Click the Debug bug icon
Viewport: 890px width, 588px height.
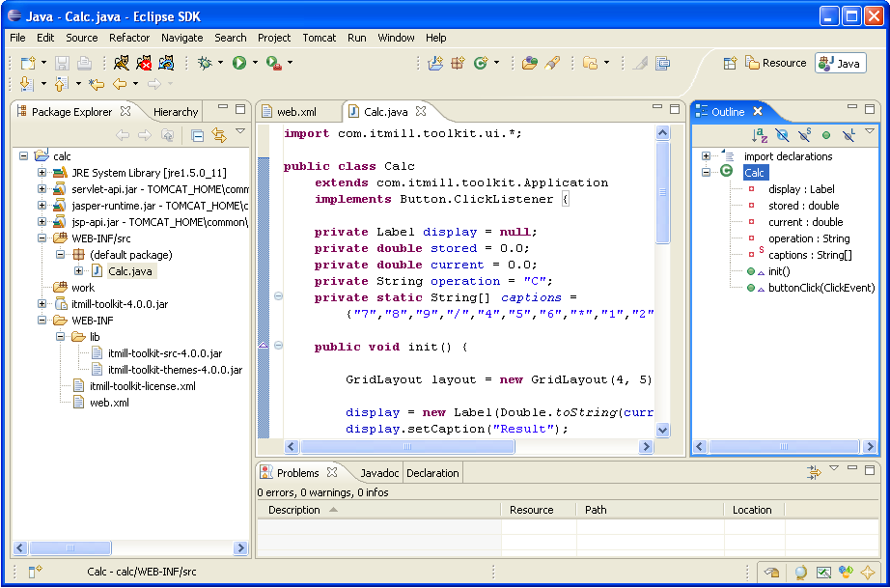[x=205, y=63]
